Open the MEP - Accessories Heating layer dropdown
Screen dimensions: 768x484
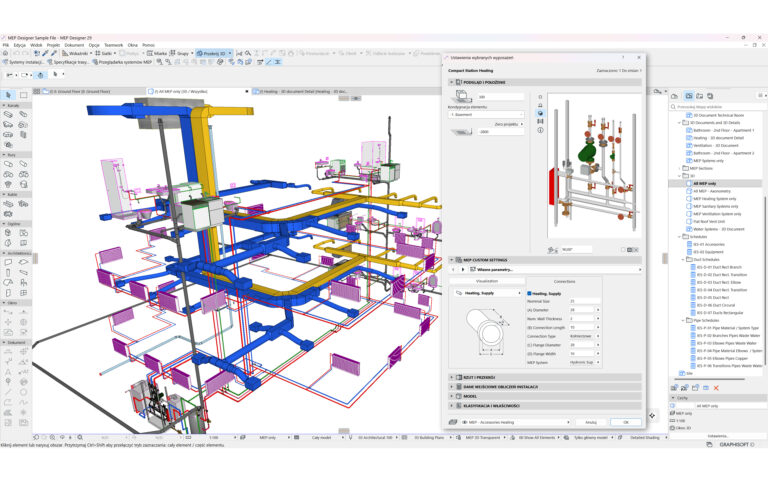pos(515,422)
